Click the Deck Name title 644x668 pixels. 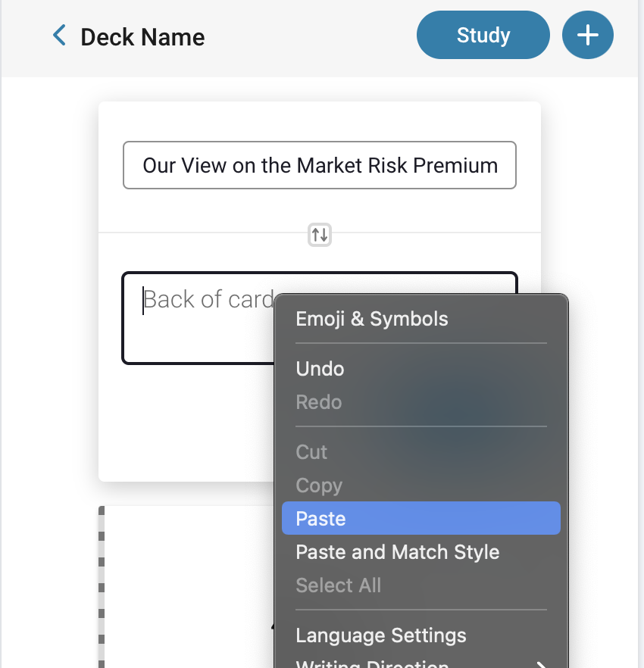point(142,37)
